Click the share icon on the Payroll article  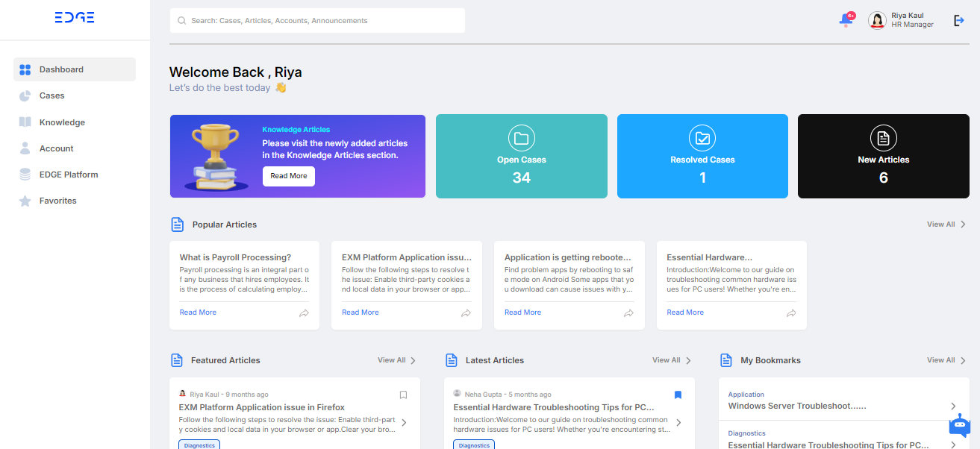coord(304,313)
